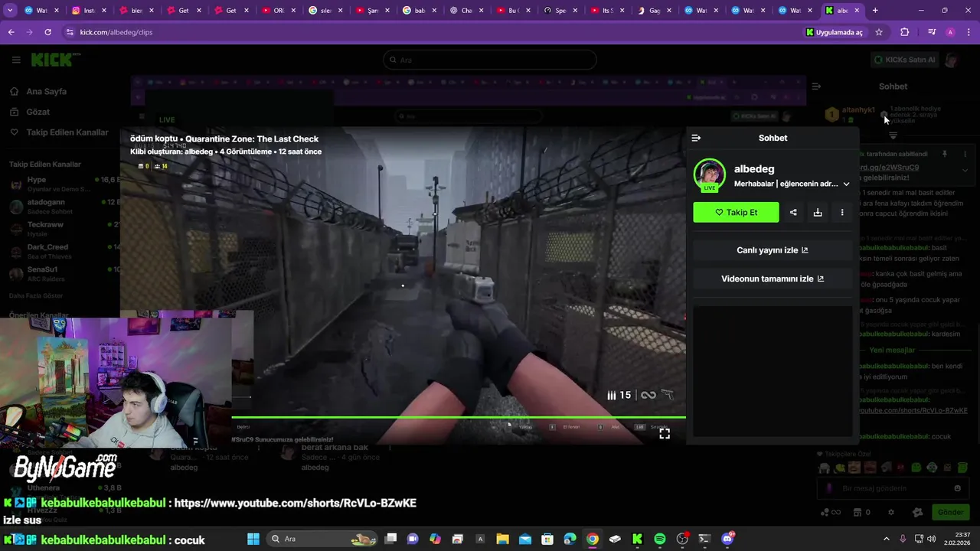Open the Teckraww channel in sidebar
The height and width of the screenshot is (551, 980).
(x=61, y=228)
